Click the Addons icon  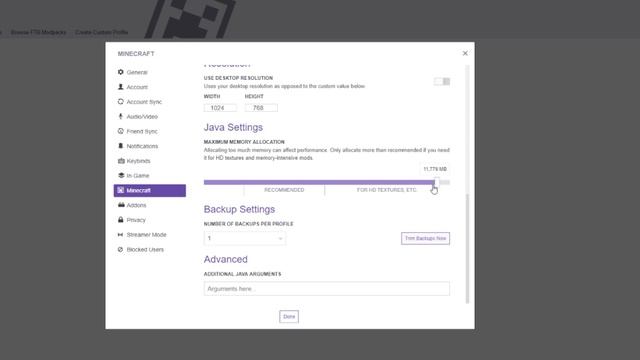[x=121, y=205]
